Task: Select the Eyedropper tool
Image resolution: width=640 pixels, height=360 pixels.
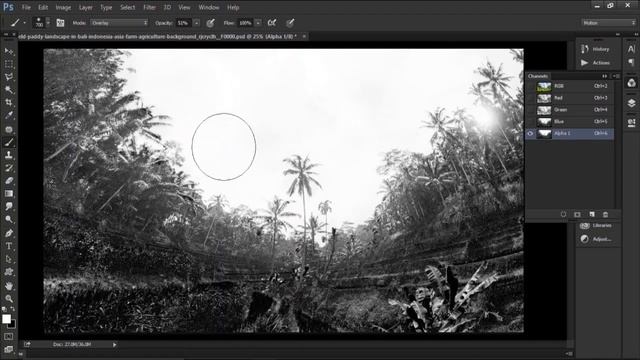Action: point(9,116)
